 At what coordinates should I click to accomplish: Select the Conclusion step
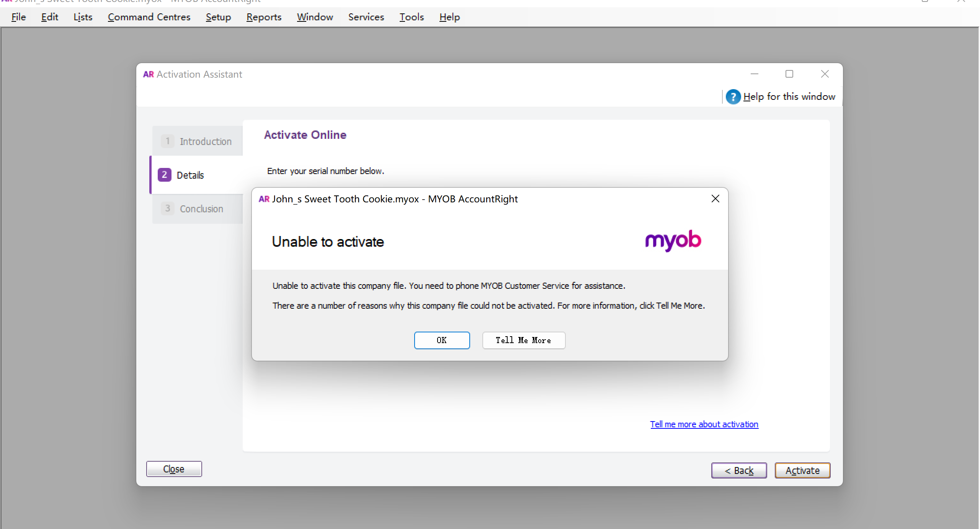[x=198, y=208]
